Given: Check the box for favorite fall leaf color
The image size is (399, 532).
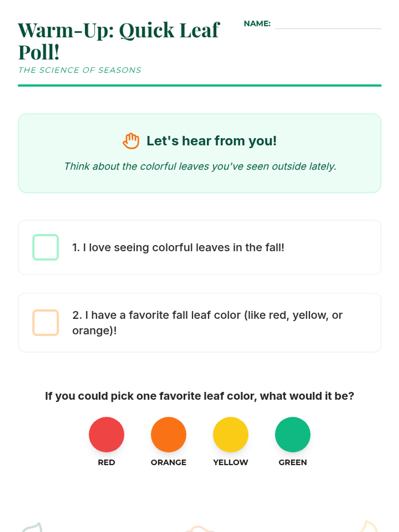Looking at the screenshot, I should pos(46,323).
